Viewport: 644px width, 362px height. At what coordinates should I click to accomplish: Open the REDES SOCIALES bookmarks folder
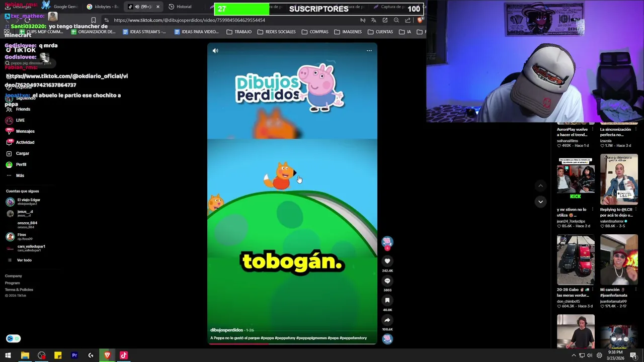[276, 32]
